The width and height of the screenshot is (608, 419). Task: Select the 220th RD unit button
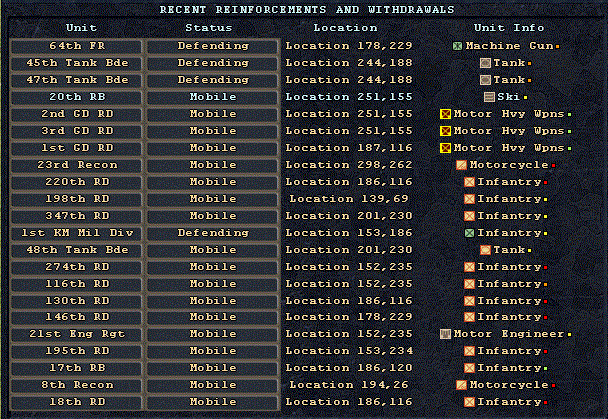[76, 182]
